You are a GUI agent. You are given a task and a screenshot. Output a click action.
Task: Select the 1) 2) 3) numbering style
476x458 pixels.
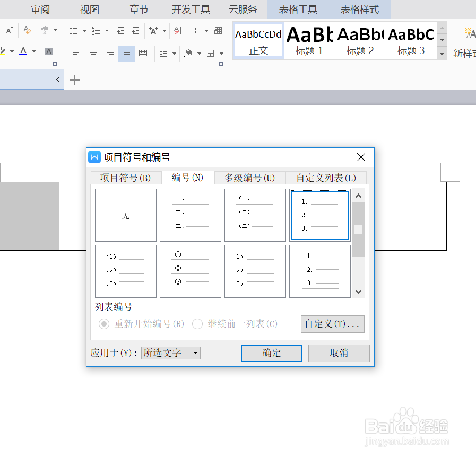(x=255, y=271)
